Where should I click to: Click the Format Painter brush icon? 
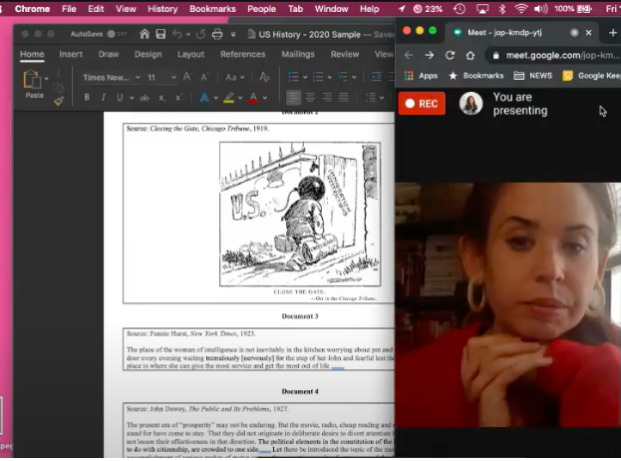click(59, 100)
